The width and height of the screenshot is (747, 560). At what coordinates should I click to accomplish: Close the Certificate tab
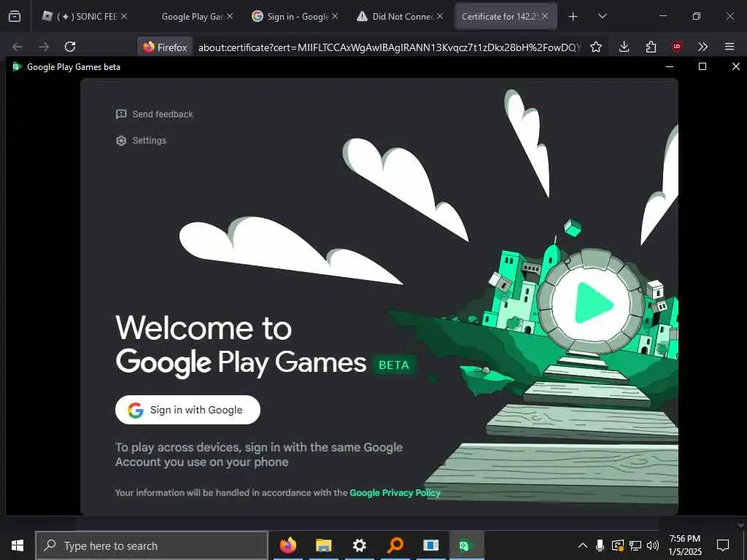545,16
